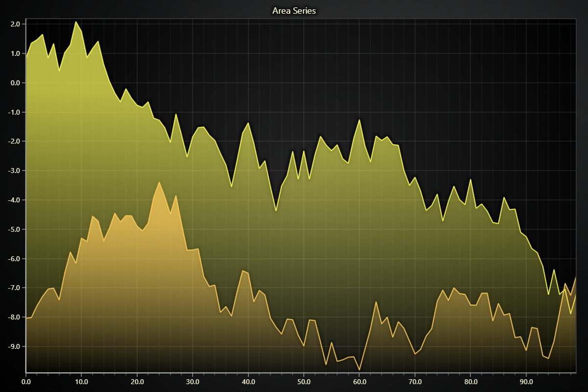
Task: Click the 90.0 label on the X axis
Action: [526, 381]
